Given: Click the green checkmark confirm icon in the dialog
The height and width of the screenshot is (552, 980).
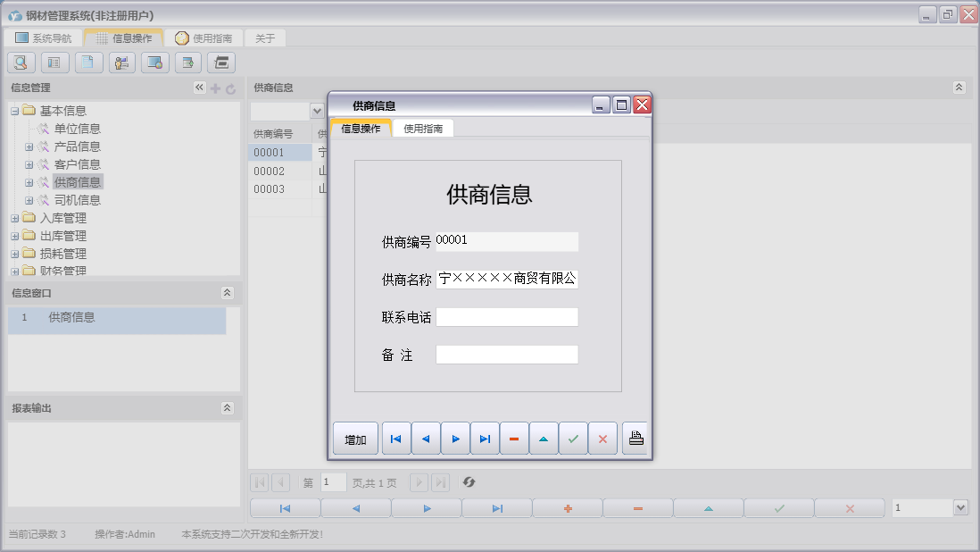Looking at the screenshot, I should (x=573, y=438).
